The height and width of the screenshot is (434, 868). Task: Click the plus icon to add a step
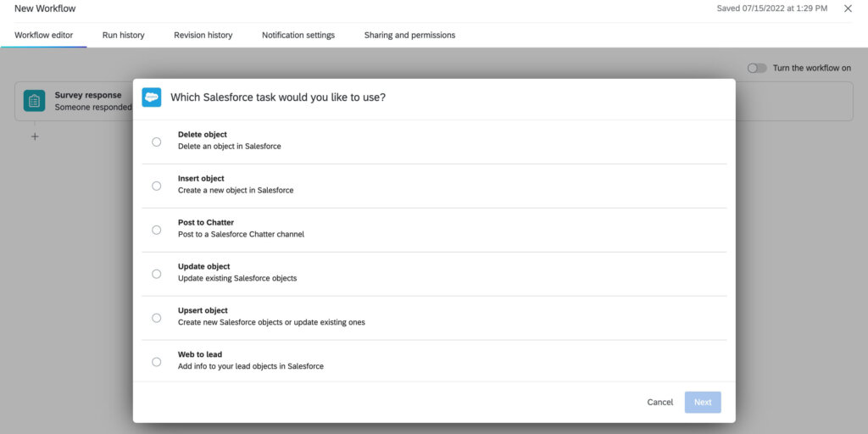coord(35,136)
